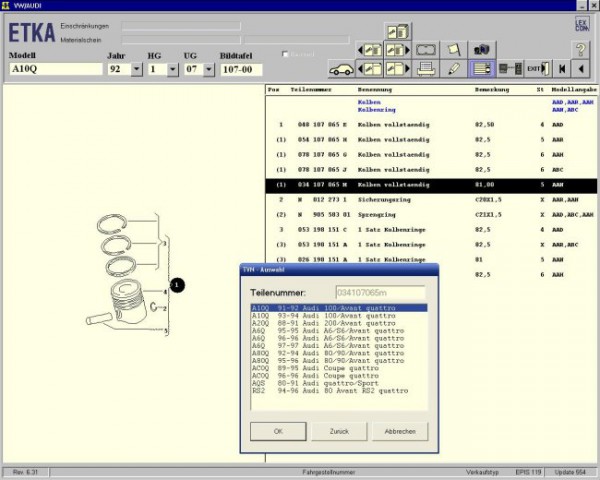Click the first Materialschein field

coord(181,40)
